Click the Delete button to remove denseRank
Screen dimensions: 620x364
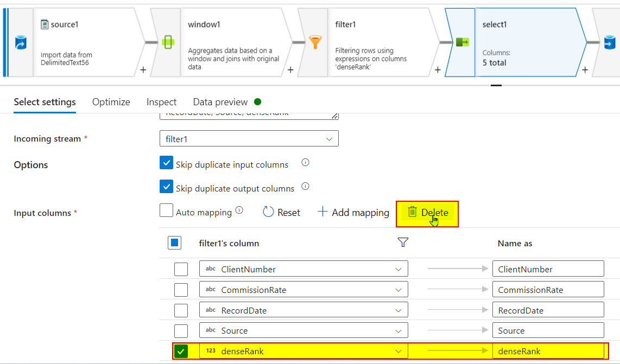tap(427, 212)
